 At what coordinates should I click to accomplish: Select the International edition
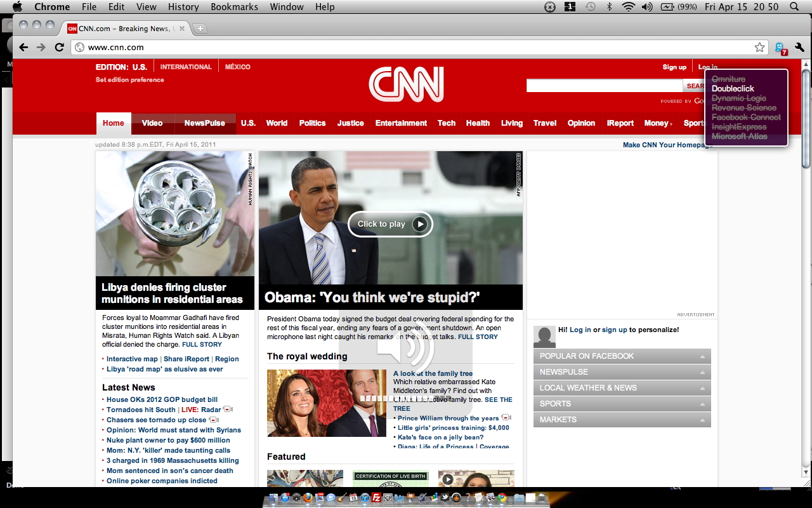[x=186, y=67]
